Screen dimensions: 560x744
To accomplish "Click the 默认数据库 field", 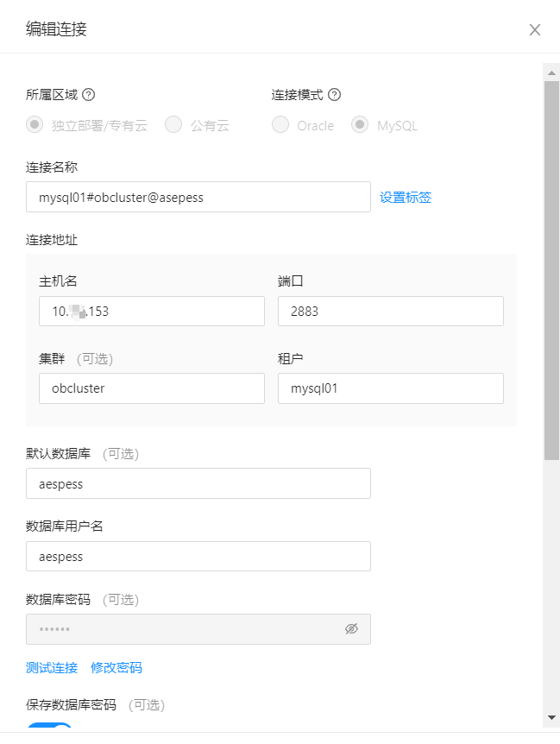I will pos(198,483).
